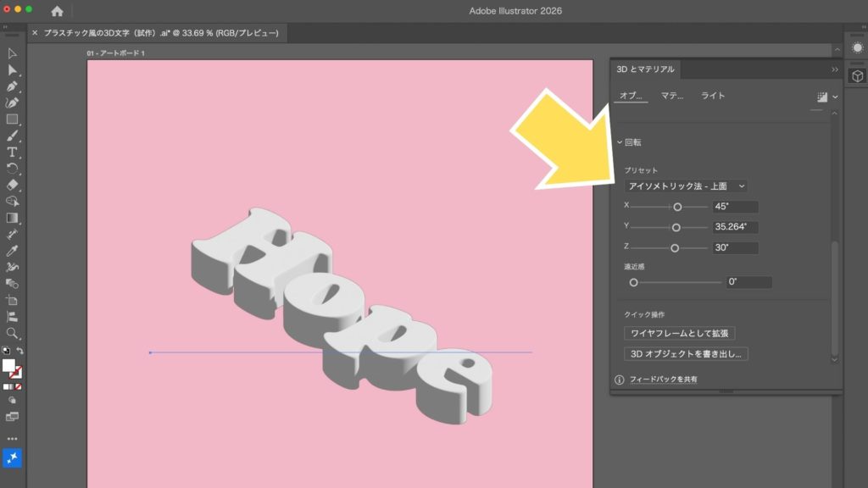Click the 遠近感 perspective slider handle
Image resolution: width=868 pixels, height=488 pixels.
633,282
